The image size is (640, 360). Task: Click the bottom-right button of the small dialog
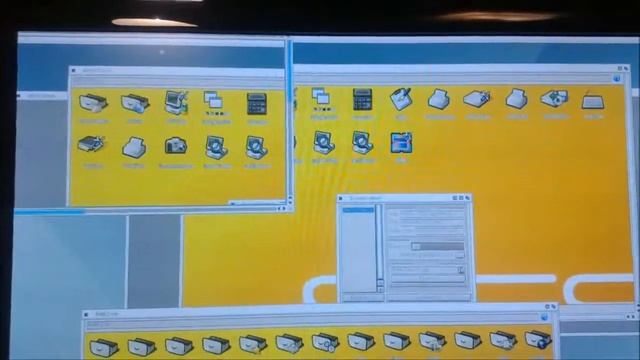pyautogui.click(x=428, y=298)
